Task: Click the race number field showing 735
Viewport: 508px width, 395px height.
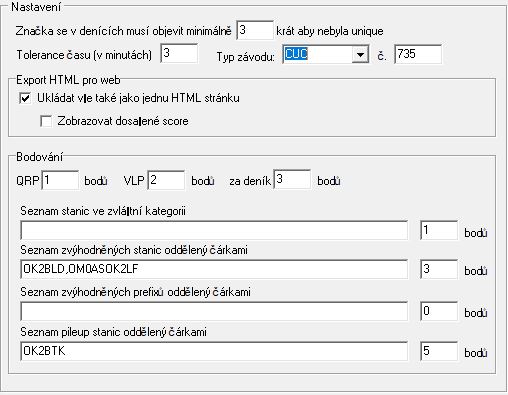Action: tap(418, 54)
